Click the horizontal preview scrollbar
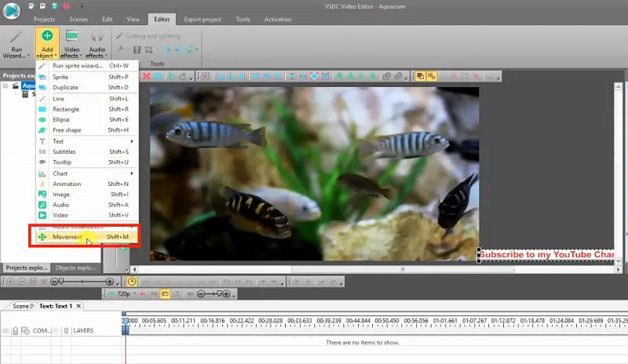Image resolution: width=628 pixels, height=364 pixels. click(x=403, y=270)
